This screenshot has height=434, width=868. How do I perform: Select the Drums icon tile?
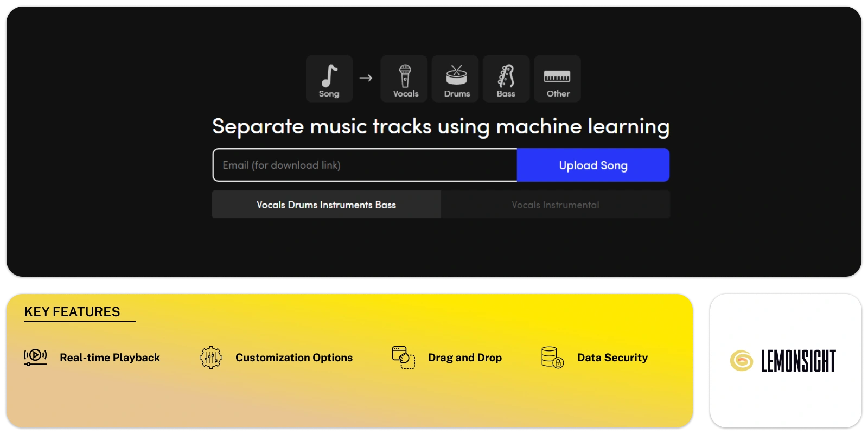tap(456, 79)
